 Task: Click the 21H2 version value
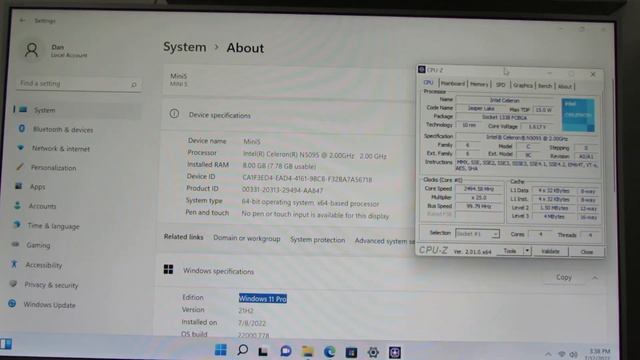pyautogui.click(x=246, y=311)
